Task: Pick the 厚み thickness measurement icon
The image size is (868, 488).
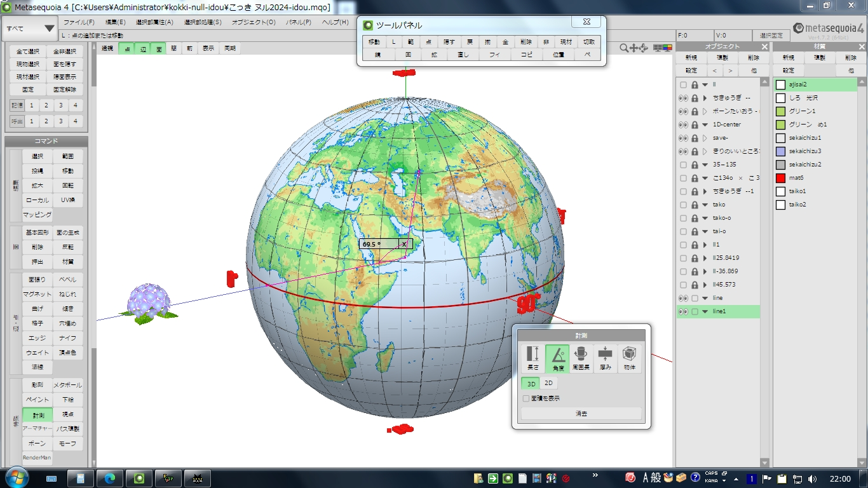Action: pos(605,358)
